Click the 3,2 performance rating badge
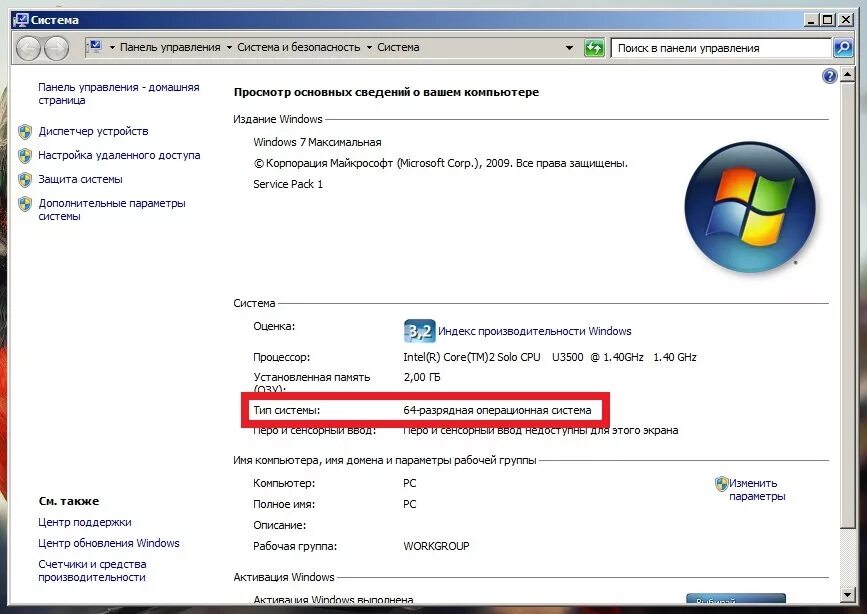 click(x=420, y=331)
